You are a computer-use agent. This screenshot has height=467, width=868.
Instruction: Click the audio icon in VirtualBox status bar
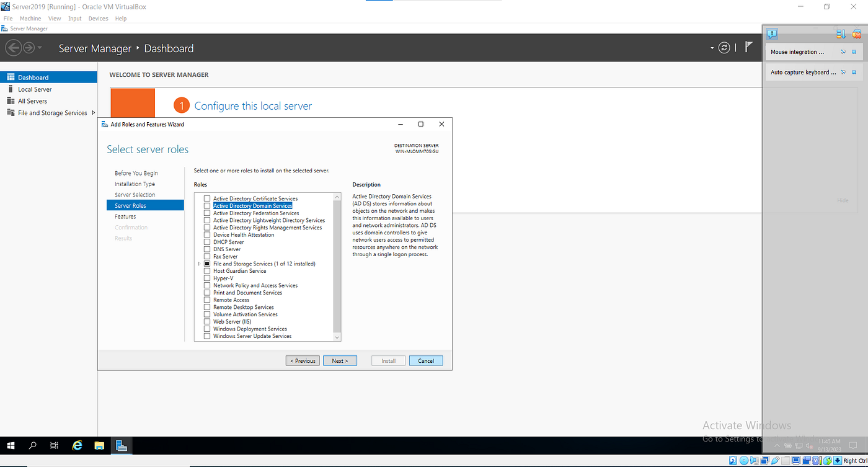pos(754,460)
